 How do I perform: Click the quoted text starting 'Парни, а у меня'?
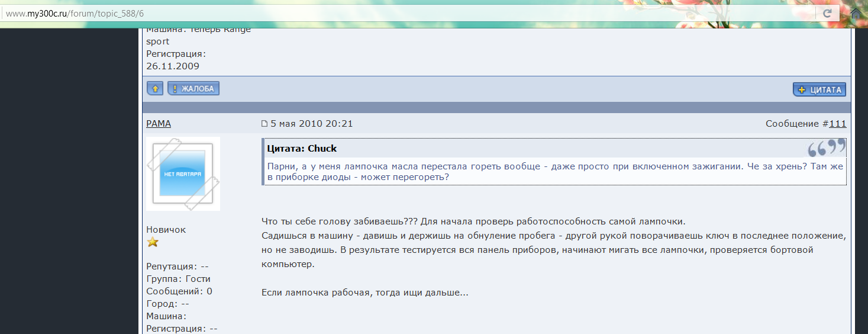pyautogui.click(x=555, y=172)
